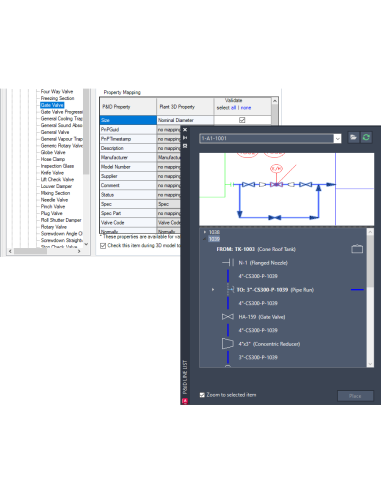
Task: Click the tank icon on TK-1003 row
Action: click(x=357, y=249)
